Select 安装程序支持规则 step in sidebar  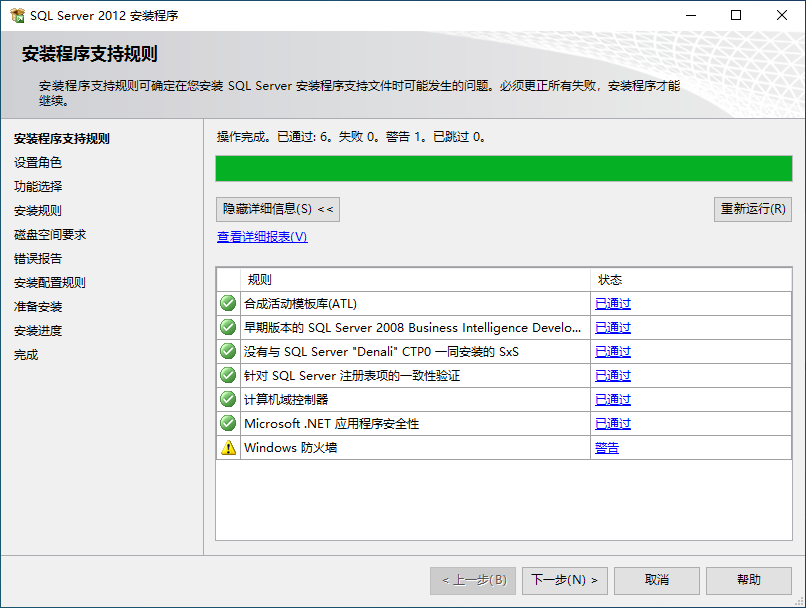point(62,139)
